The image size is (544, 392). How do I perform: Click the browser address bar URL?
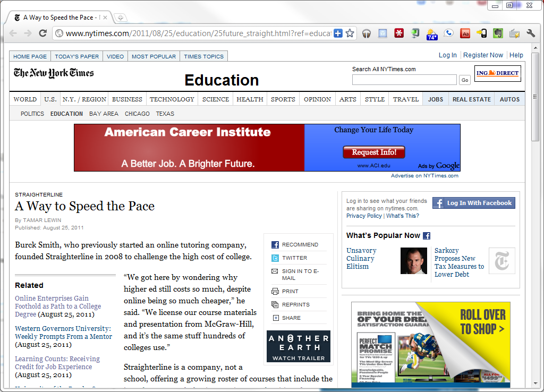coord(199,33)
